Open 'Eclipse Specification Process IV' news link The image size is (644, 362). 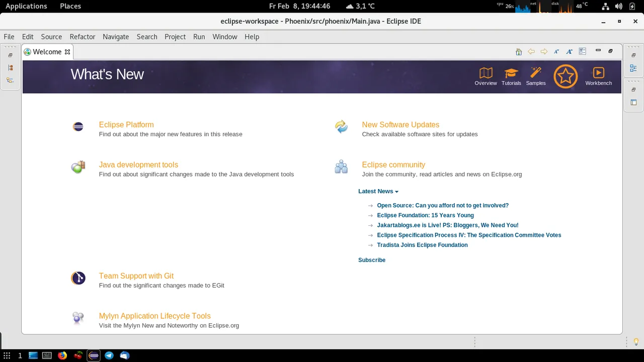469,235
